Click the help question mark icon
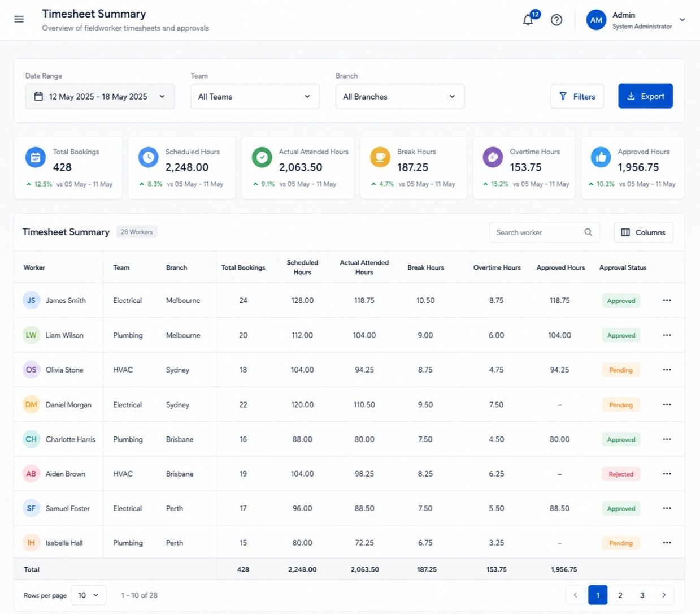 556,20
